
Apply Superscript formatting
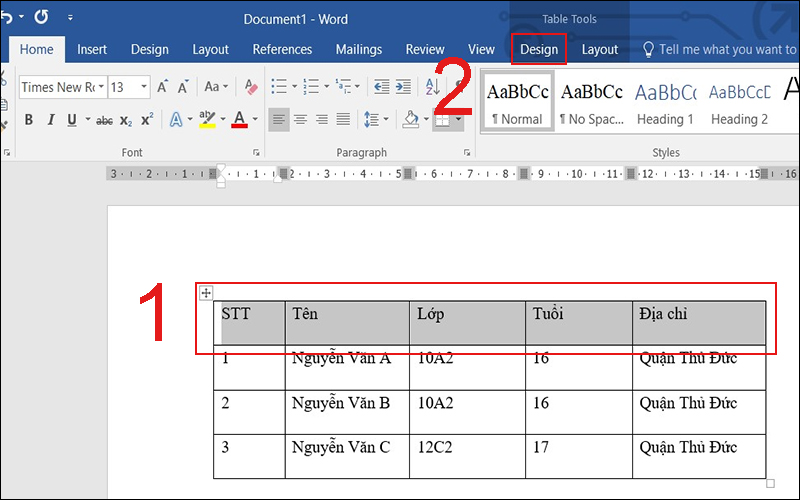click(147, 120)
